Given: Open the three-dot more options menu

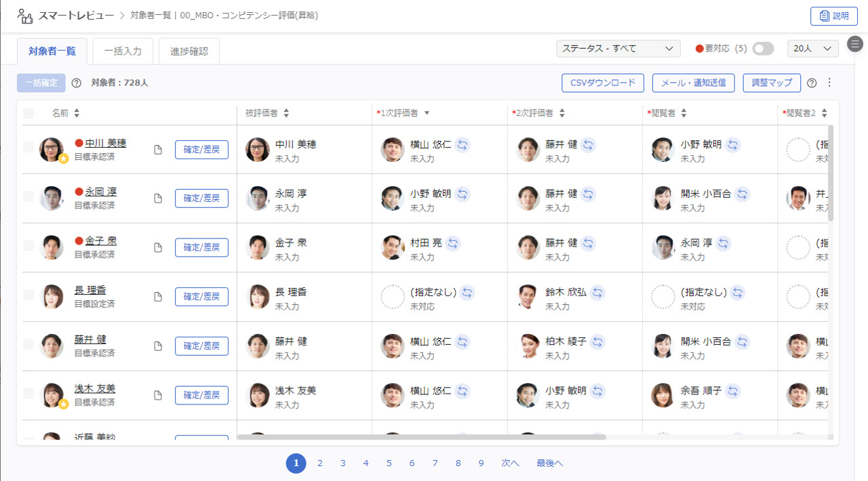Looking at the screenshot, I should click(x=829, y=83).
